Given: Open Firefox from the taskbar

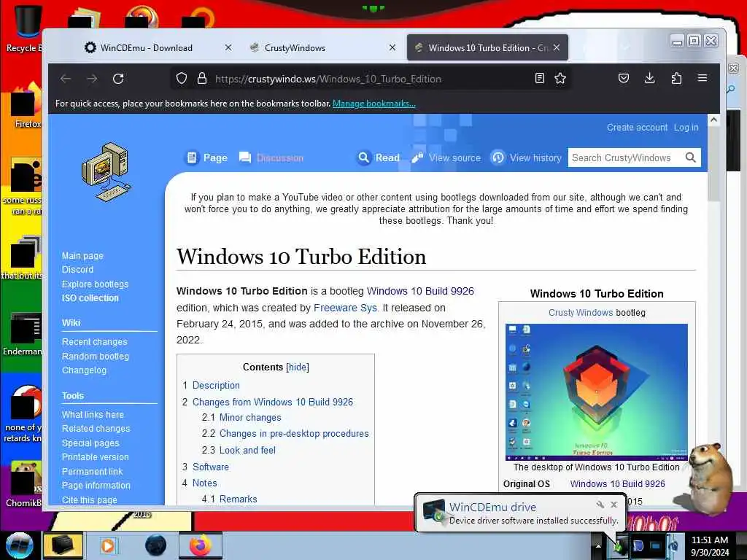Looking at the screenshot, I should [201, 545].
